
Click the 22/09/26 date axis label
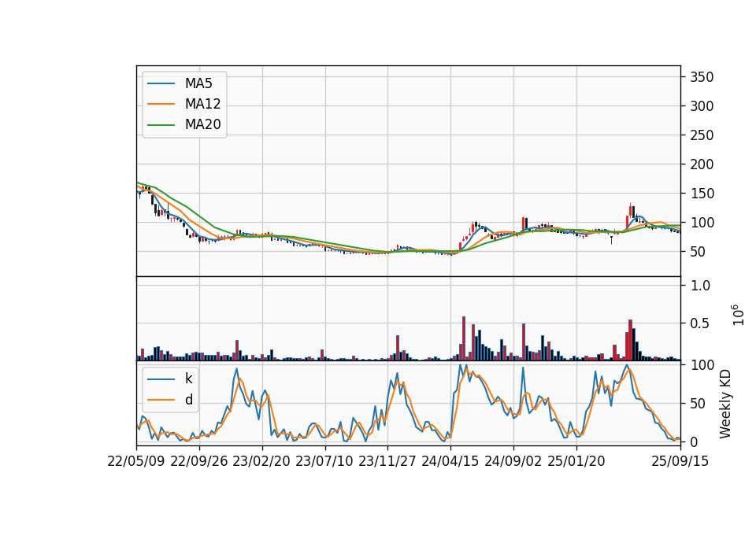point(199,461)
